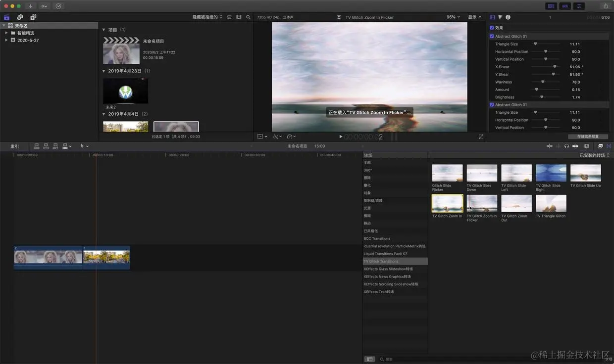Show the photos and audio sidebar
This screenshot has width=614, height=364.
[20, 17]
